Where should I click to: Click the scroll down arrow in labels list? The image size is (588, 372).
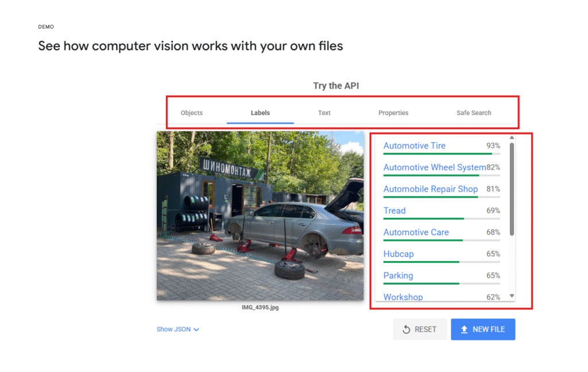(512, 296)
